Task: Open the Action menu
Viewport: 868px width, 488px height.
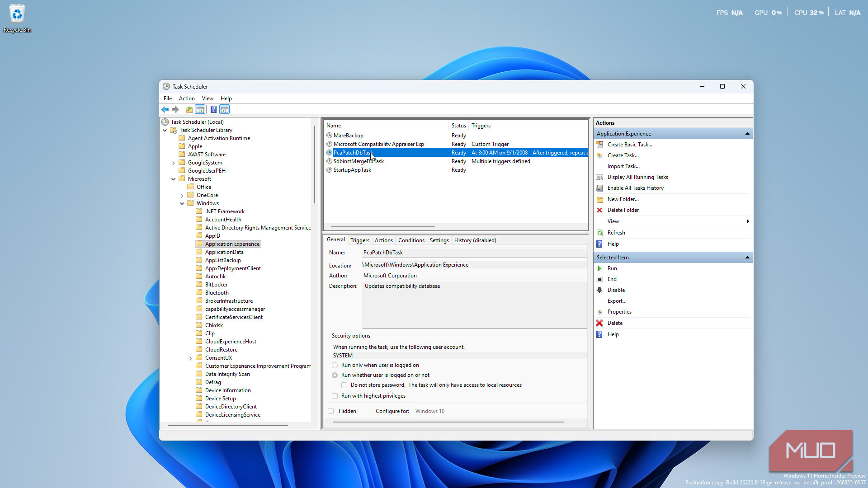Action: click(187, 99)
